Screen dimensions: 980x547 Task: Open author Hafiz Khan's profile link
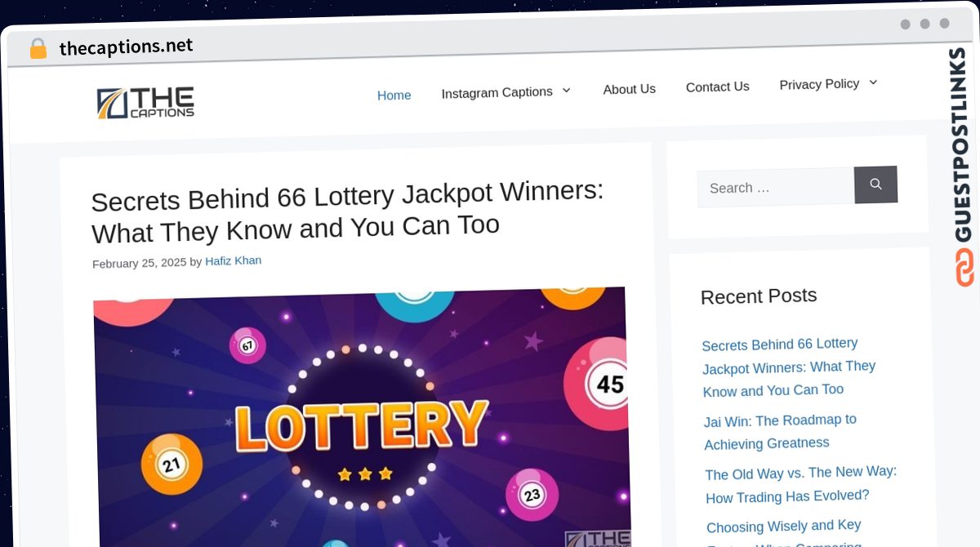coord(233,261)
